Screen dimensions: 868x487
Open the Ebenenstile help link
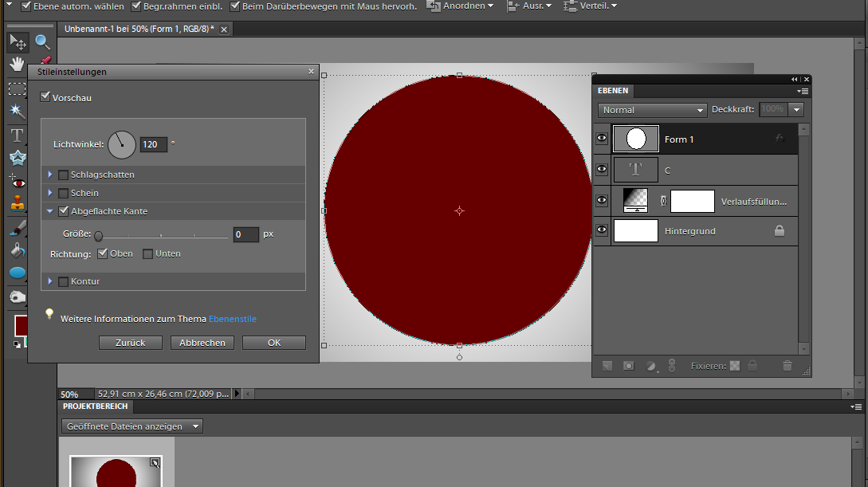pos(233,319)
